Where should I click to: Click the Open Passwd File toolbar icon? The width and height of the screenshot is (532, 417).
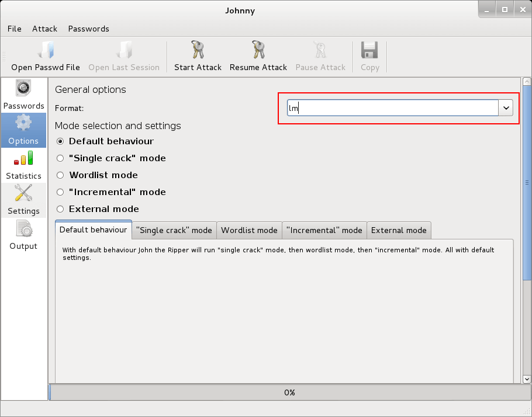(45, 51)
